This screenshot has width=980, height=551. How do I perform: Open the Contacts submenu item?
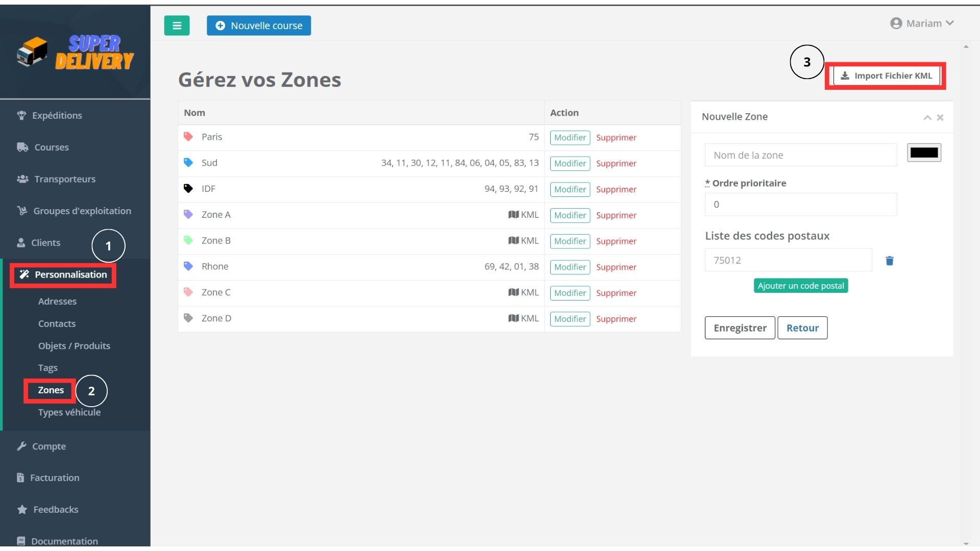(57, 323)
